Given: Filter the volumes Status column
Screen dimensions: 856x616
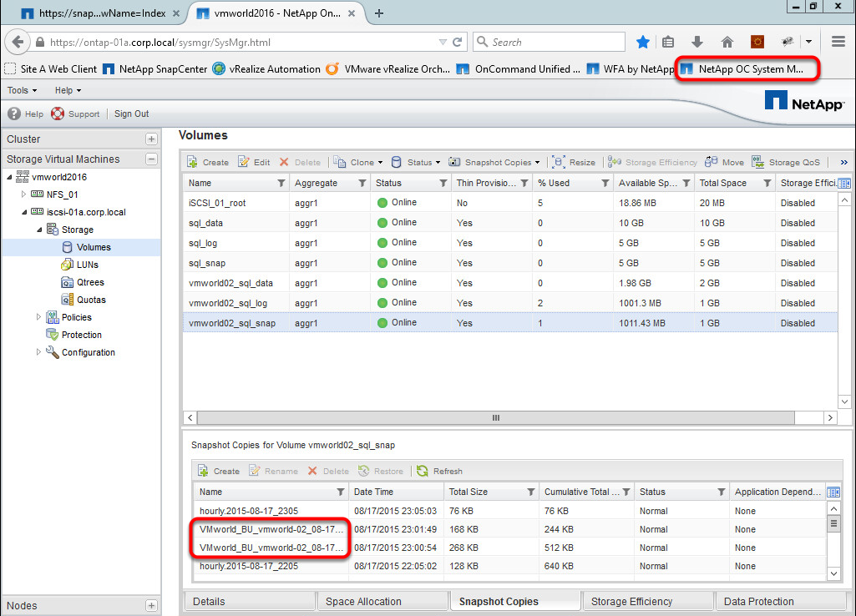Looking at the screenshot, I should (443, 184).
